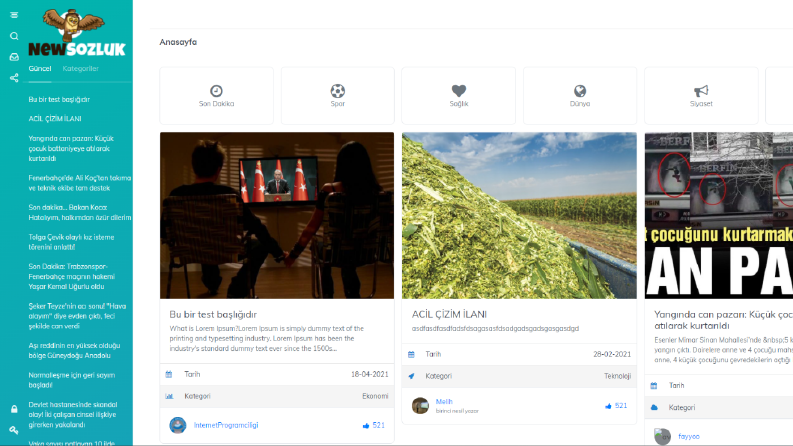Screen dimensions: 793x446
Task: Open card title Bu bir test başlığıdır
Action: [213, 315]
